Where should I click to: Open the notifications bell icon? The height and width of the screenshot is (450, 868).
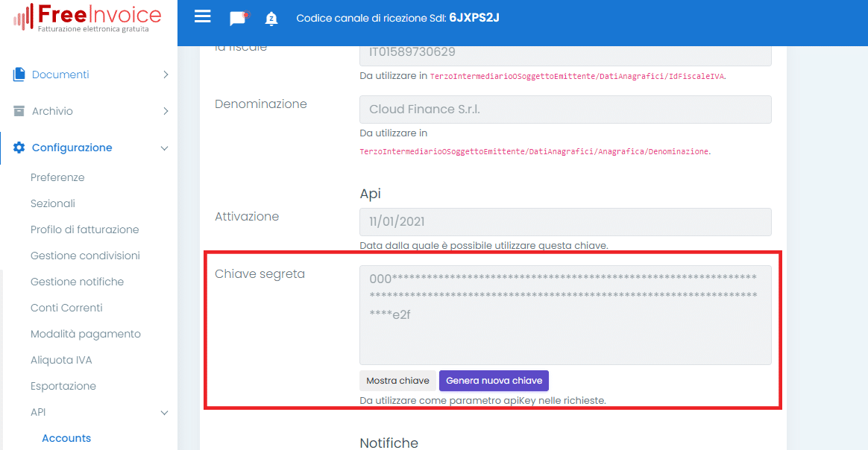[271, 17]
